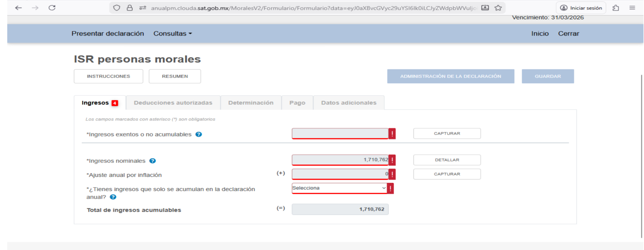
Task: Reload the page with refresh icon
Action: pyautogui.click(x=52, y=8)
